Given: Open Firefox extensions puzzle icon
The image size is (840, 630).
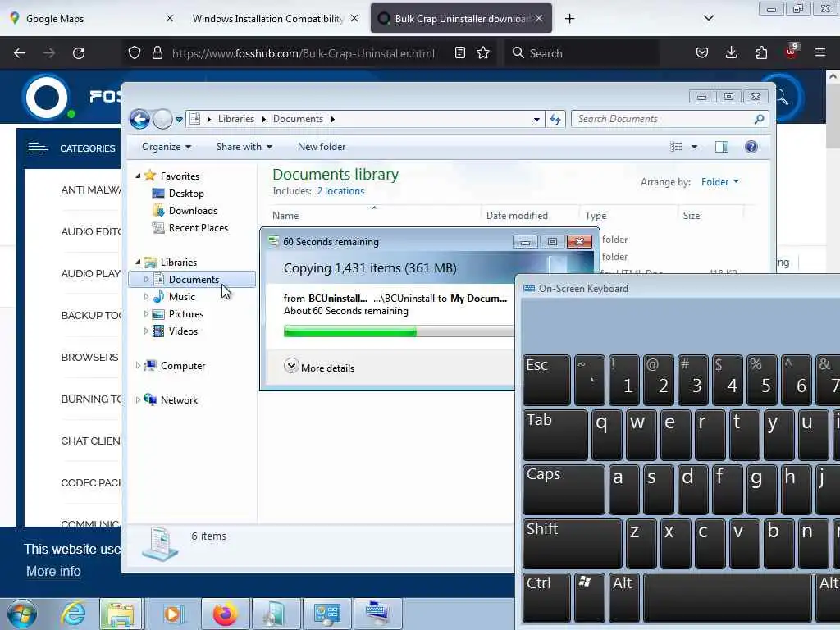Looking at the screenshot, I should [x=761, y=53].
